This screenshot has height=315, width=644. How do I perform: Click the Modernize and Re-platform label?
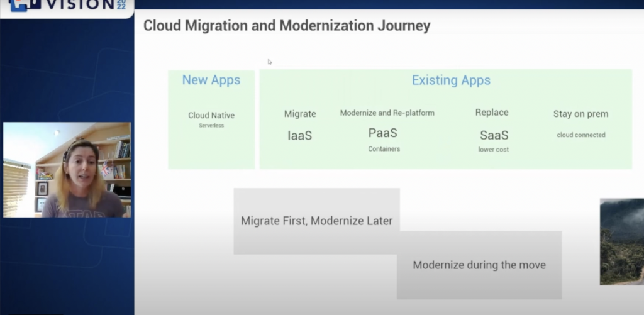pyautogui.click(x=387, y=113)
